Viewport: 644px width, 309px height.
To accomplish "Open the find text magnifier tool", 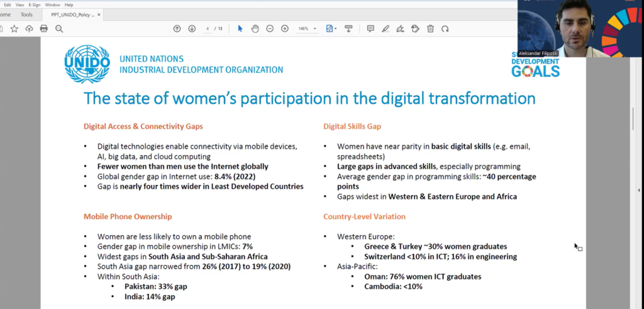I will tap(59, 28).
